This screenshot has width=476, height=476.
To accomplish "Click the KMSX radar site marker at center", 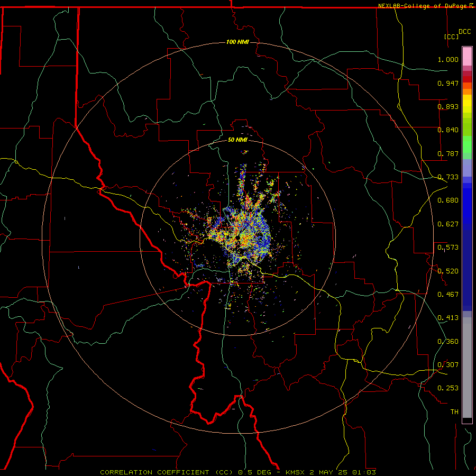I will click(238, 237).
